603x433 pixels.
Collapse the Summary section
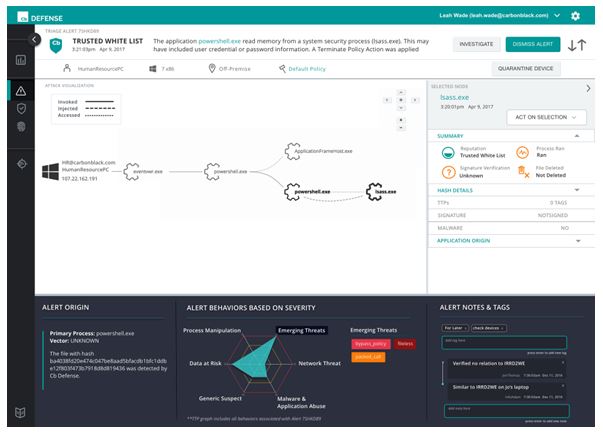pos(576,136)
